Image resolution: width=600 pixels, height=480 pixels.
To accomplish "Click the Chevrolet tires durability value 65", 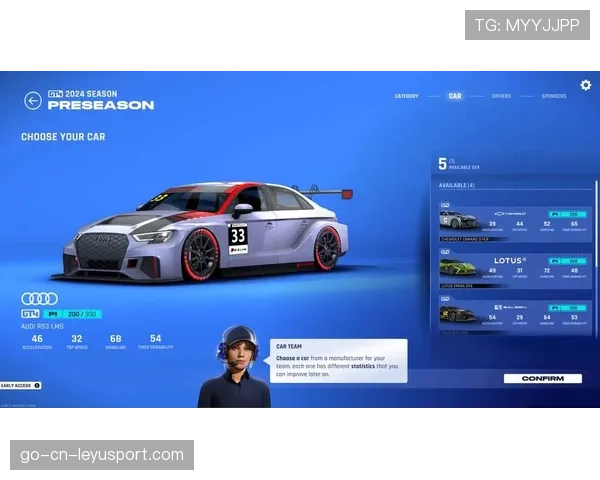I will [x=574, y=224].
